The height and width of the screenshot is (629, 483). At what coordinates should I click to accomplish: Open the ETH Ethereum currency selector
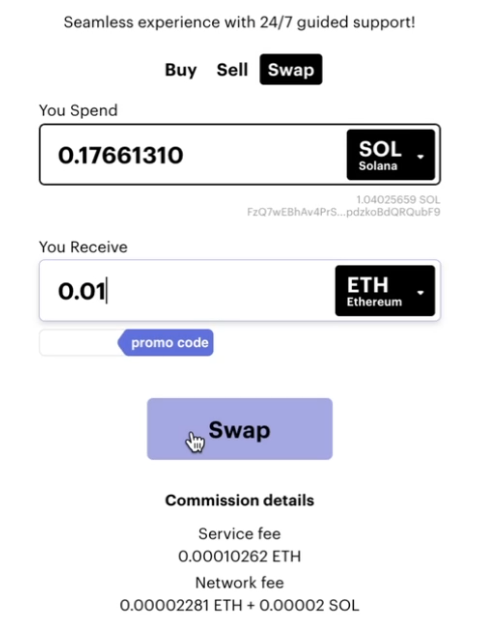[385, 290]
